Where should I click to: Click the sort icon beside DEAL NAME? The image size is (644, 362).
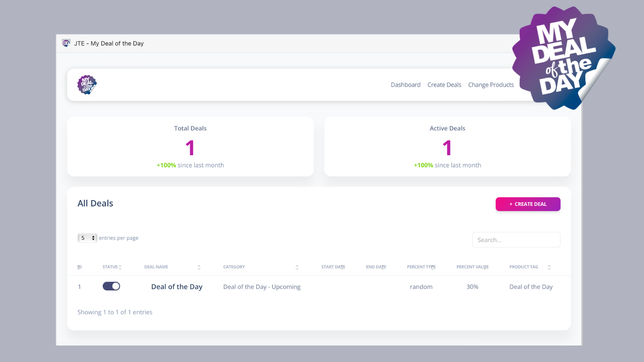(x=198, y=267)
